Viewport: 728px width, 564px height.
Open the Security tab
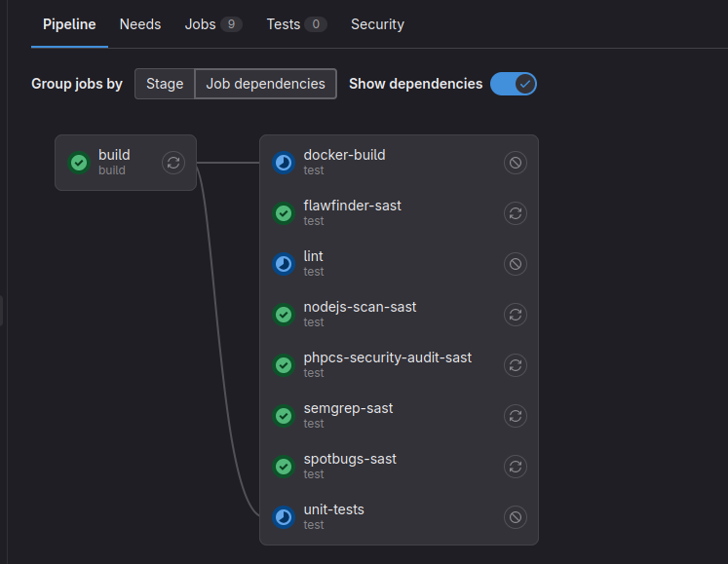tap(377, 24)
